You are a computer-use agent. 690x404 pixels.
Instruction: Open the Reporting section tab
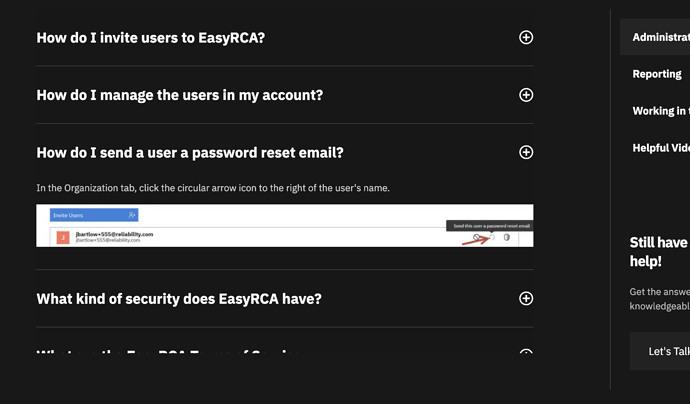coord(657,74)
